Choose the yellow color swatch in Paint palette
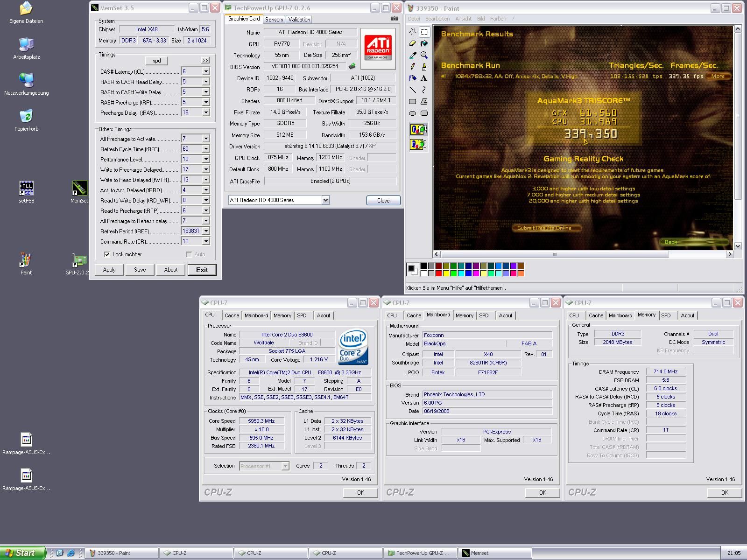 point(446,273)
